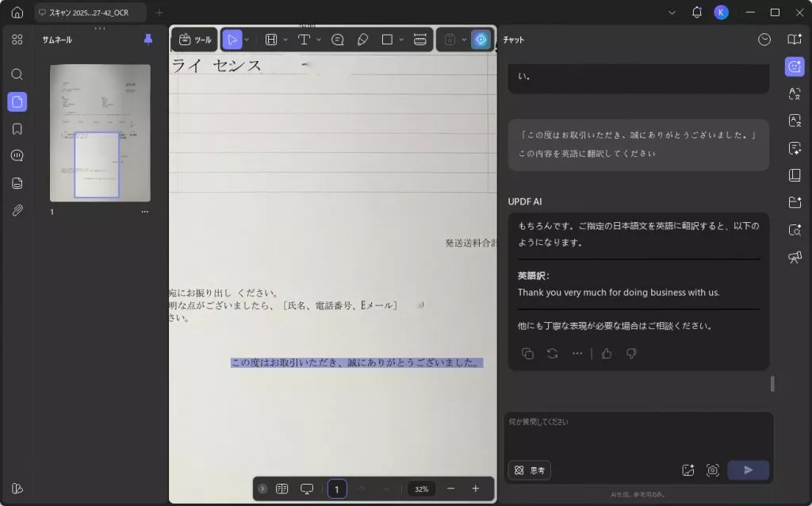
Task: Activate the Comment annotation tool
Action: point(337,39)
